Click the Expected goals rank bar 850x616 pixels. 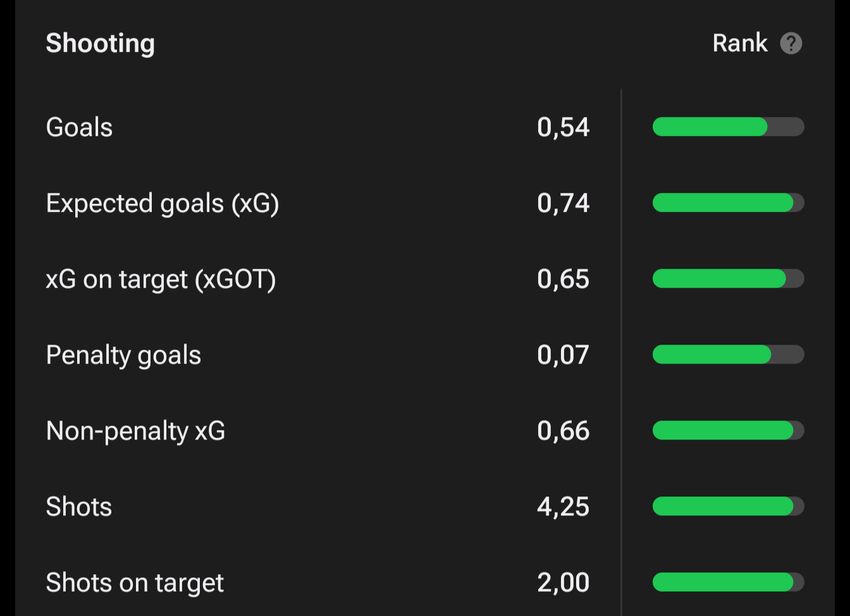click(728, 203)
